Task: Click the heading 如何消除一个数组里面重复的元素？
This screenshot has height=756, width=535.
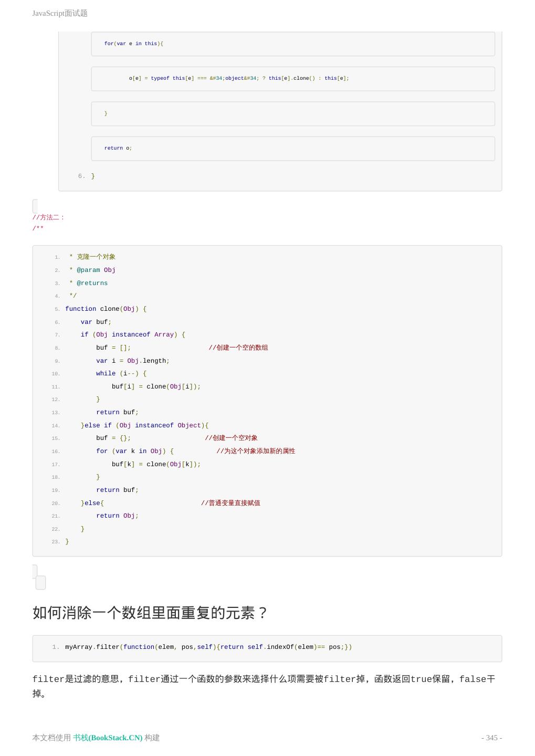Action: coord(151,613)
